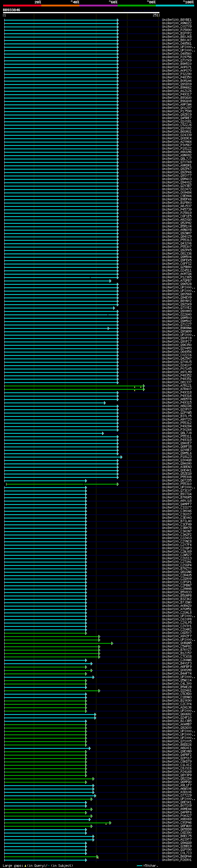Select the label UniRef100_A7GM51
Screen dimensions: 197x868
[177, 609]
